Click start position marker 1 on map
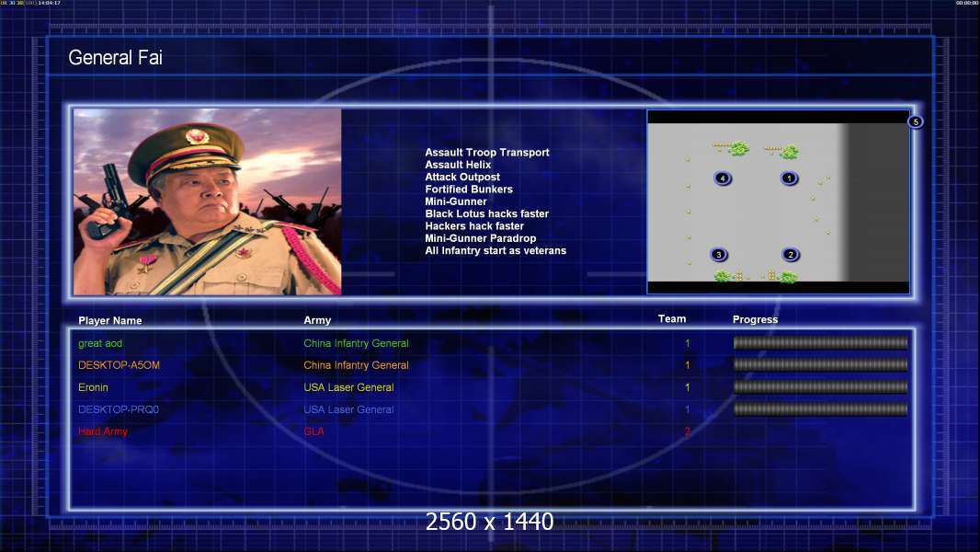This screenshot has width=980, height=552. [x=789, y=178]
